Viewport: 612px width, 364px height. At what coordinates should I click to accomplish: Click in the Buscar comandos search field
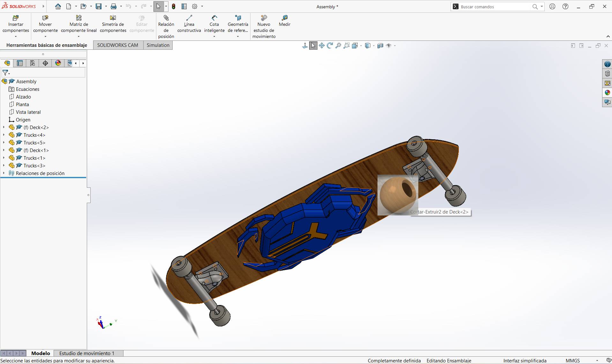(x=495, y=6)
